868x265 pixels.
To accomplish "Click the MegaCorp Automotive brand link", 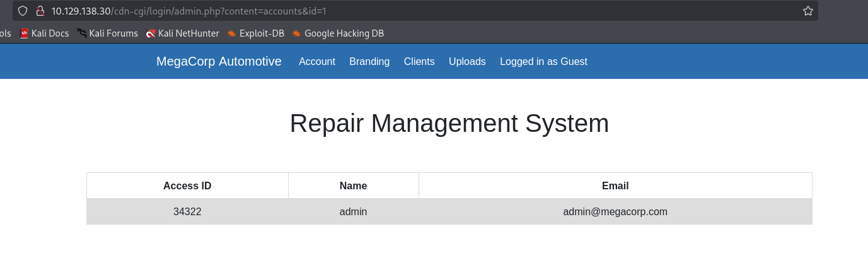I will (x=219, y=61).
